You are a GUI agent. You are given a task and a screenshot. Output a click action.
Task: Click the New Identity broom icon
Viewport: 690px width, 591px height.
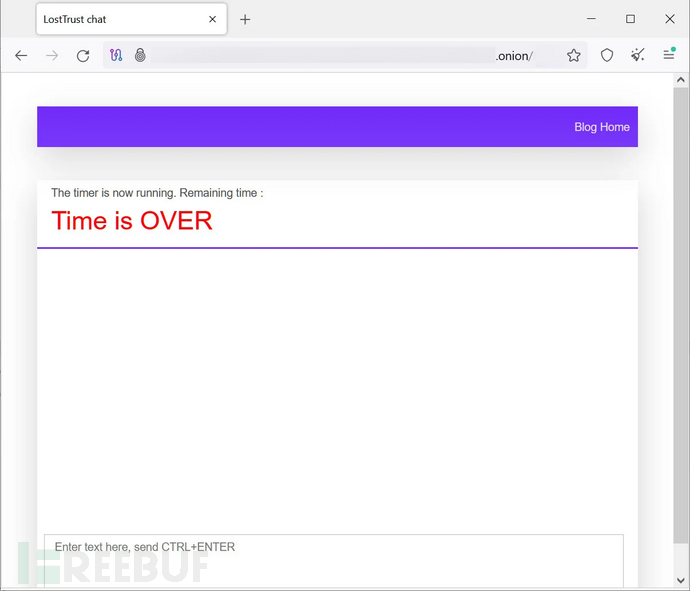pos(637,56)
